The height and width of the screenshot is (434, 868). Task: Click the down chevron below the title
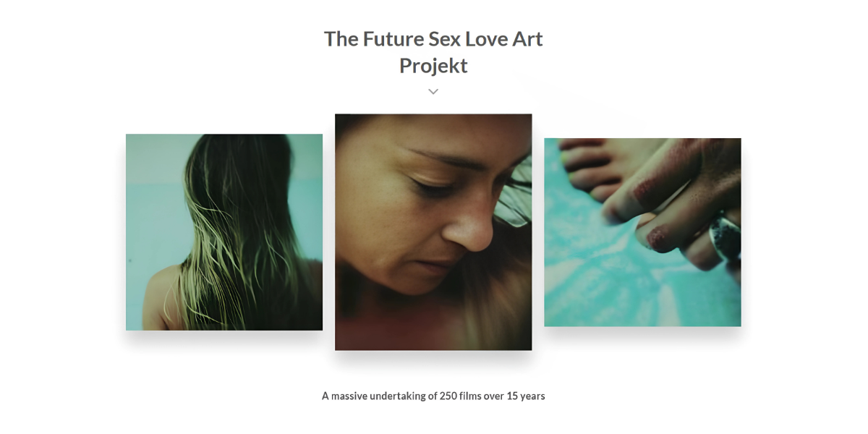point(433,92)
